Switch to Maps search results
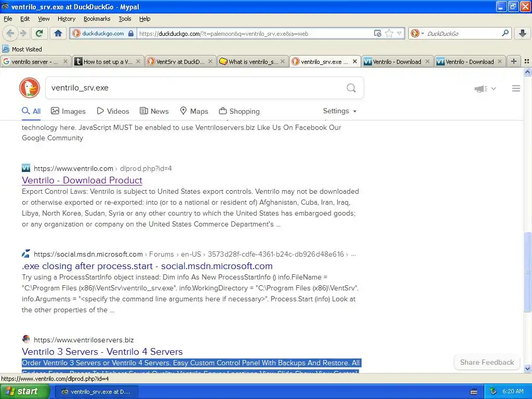Image resolution: width=532 pixels, height=399 pixels. [194, 111]
